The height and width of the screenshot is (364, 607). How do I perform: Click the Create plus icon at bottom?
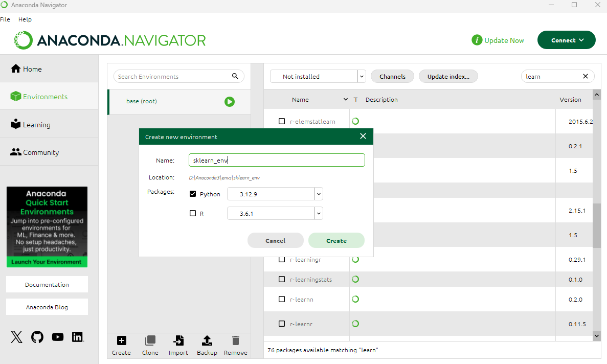point(122,340)
